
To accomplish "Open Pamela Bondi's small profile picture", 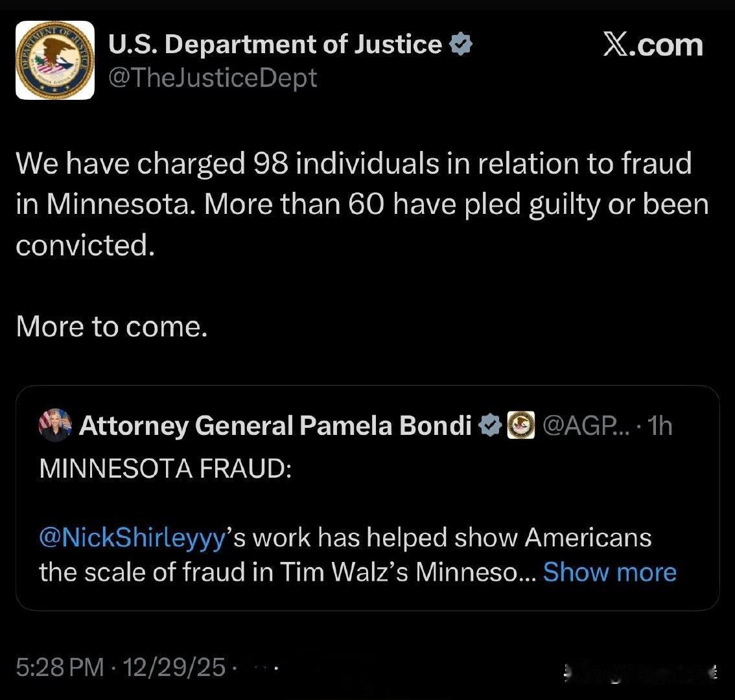I will pyautogui.click(x=55, y=425).
